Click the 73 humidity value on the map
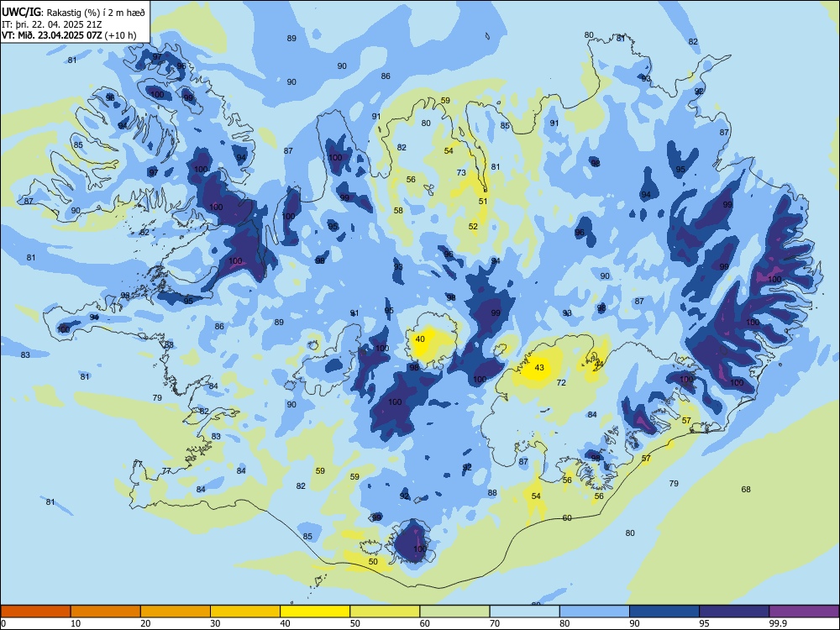This screenshot has height=630, width=840. 461,172
